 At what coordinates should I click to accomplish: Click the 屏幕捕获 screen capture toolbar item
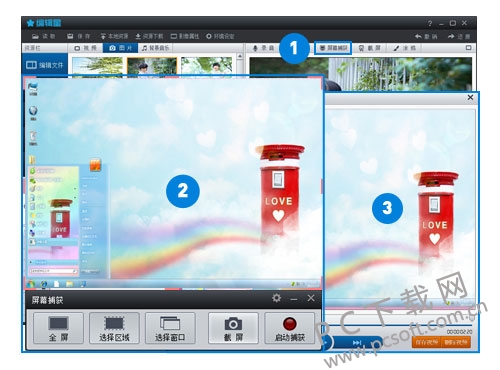333,48
